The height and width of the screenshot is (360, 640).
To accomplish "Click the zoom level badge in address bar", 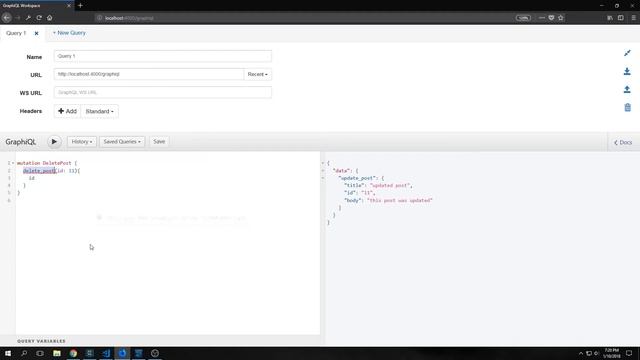I will (523, 18).
